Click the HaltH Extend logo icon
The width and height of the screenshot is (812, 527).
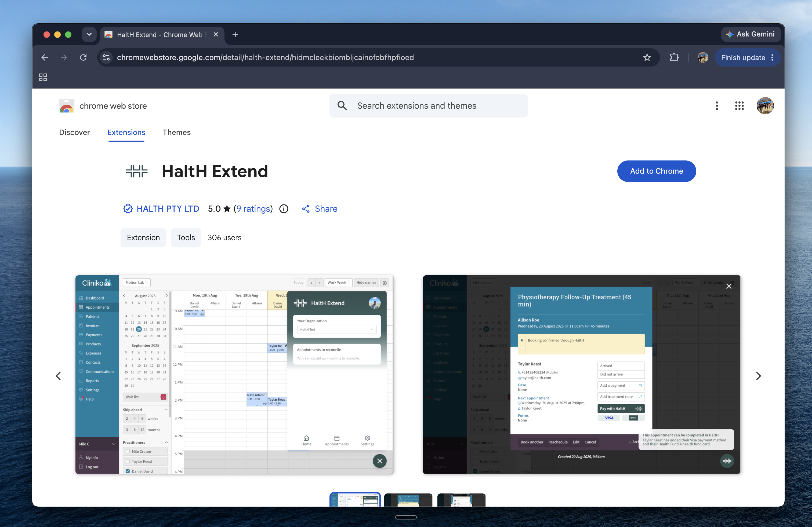(x=136, y=171)
